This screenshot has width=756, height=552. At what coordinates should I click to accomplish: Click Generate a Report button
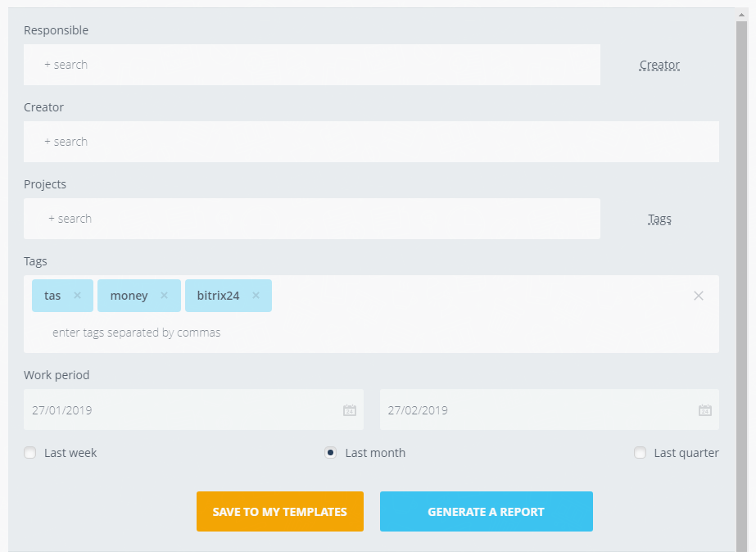(486, 512)
